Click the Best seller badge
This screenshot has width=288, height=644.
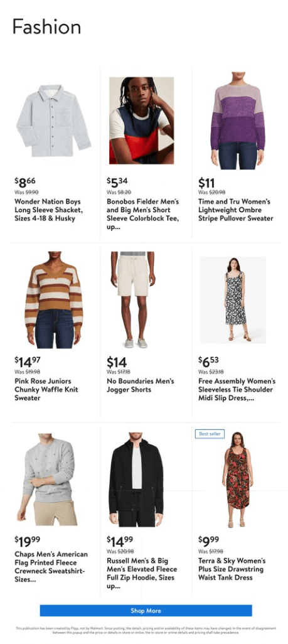click(210, 434)
